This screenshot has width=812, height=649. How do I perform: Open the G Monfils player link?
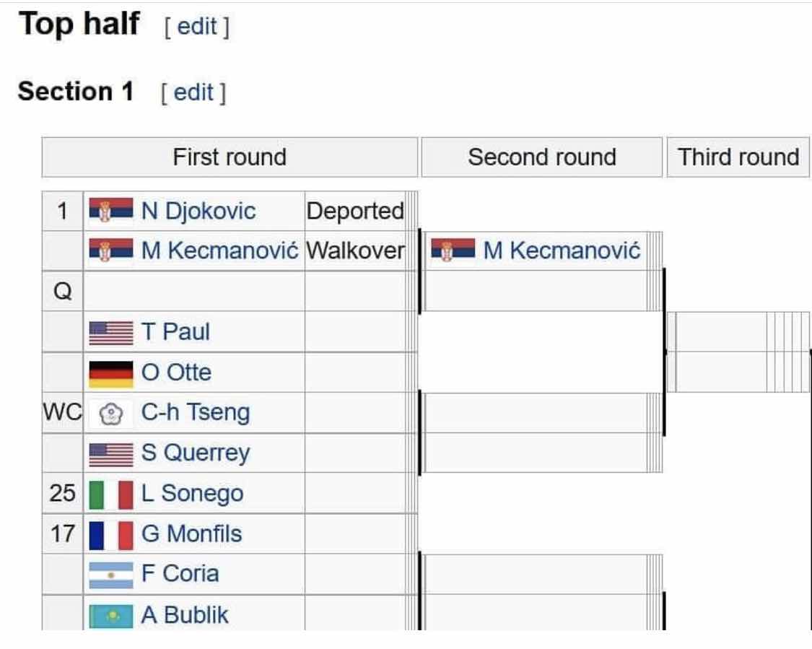(x=191, y=533)
